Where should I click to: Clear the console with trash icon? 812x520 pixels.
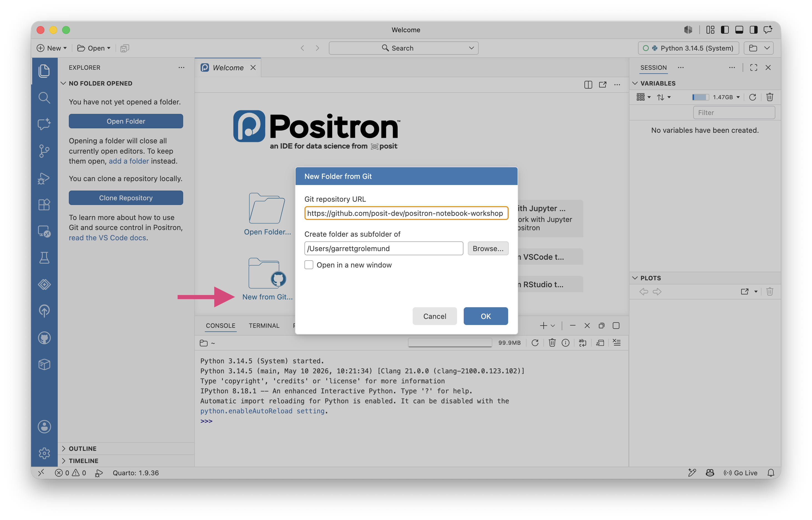pyautogui.click(x=552, y=343)
